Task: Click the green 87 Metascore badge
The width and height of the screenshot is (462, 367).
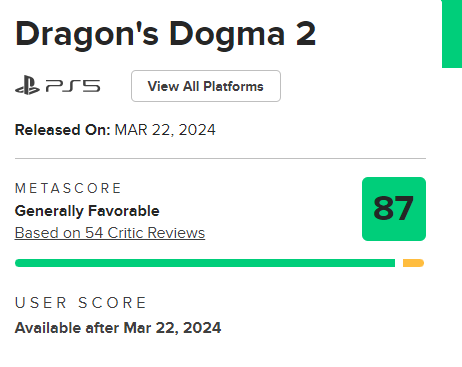Action: [x=394, y=209]
